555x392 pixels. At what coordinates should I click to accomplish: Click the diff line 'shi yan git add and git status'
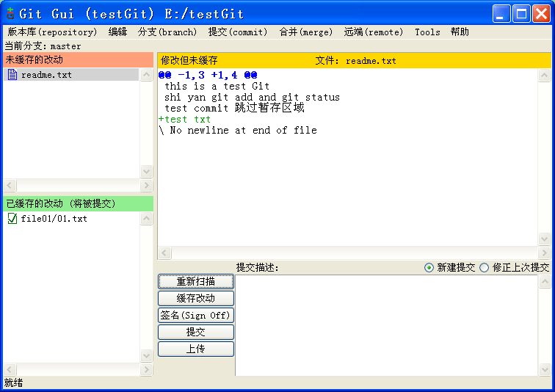coord(252,97)
